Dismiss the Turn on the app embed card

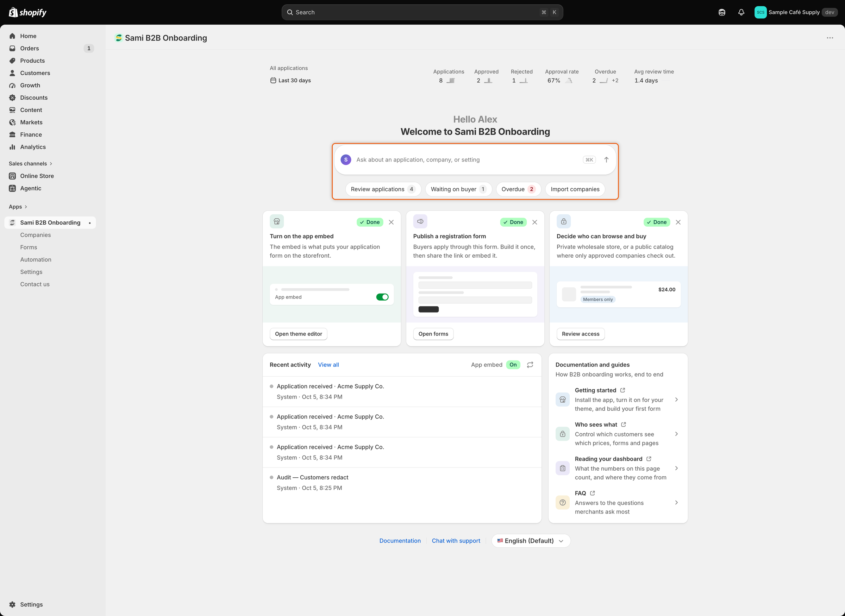[391, 222]
